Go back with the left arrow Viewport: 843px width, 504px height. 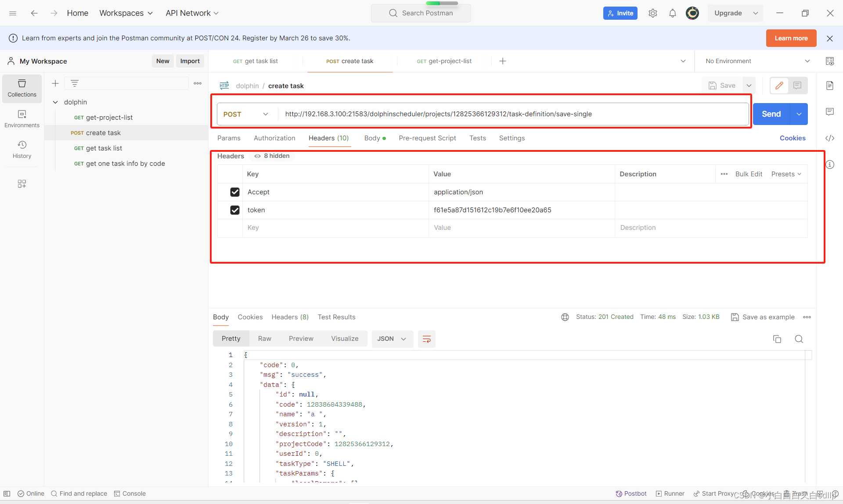[34, 13]
